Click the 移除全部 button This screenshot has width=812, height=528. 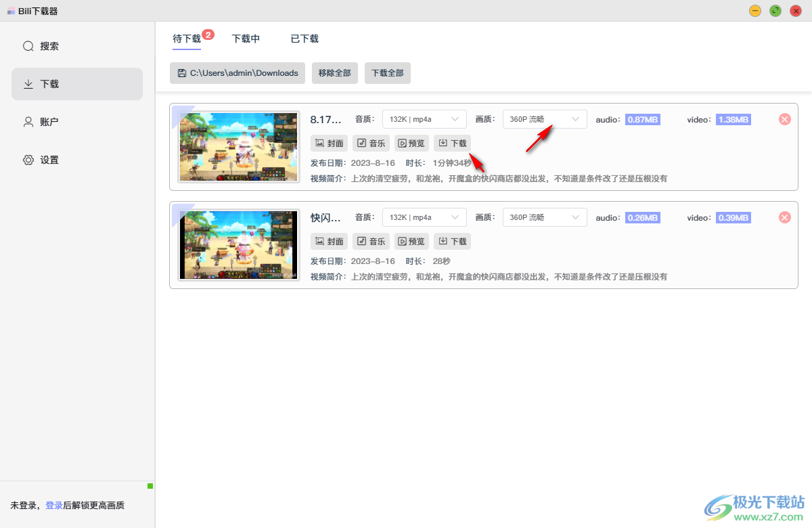(335, 73)
